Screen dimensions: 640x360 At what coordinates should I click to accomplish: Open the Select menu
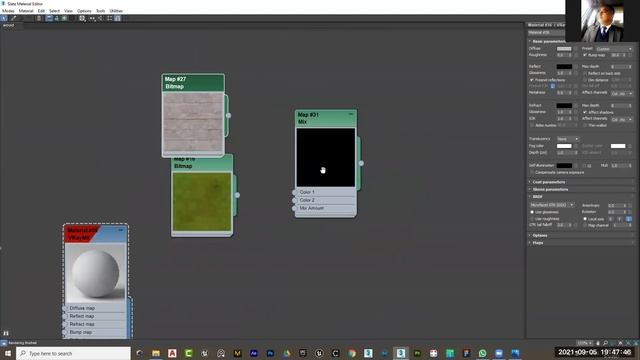point(54,11)
